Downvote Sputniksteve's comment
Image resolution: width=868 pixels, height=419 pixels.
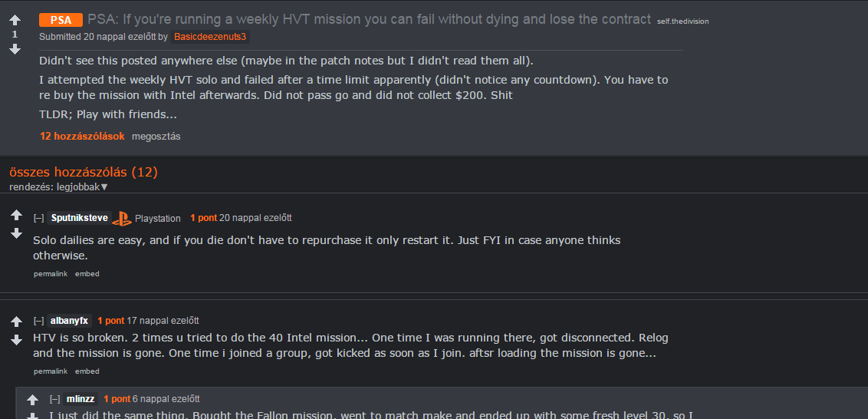pyautogui.click(x=17, y=233)
